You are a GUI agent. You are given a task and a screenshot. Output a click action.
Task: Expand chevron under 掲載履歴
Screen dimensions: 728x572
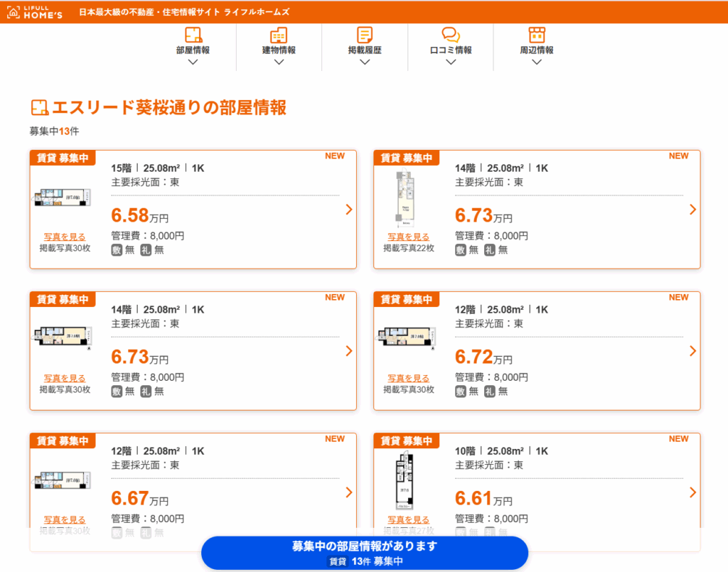pyautogui.click(x=365, y=62)
